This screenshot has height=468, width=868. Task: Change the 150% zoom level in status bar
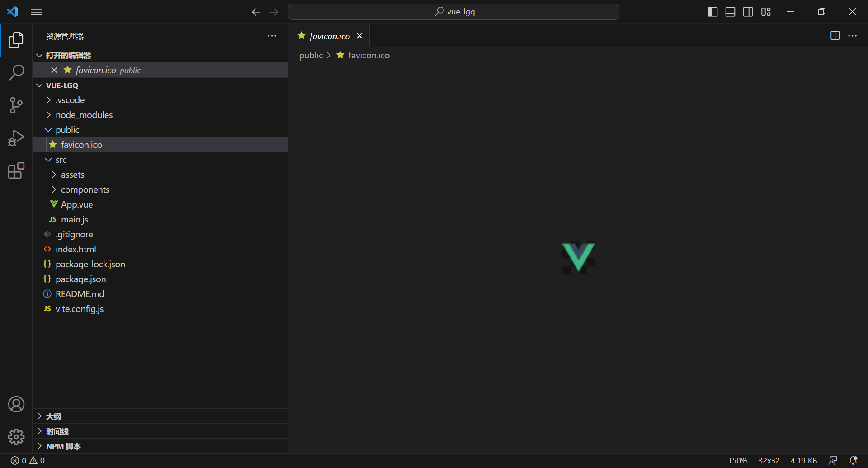click(x=737, y=461)
